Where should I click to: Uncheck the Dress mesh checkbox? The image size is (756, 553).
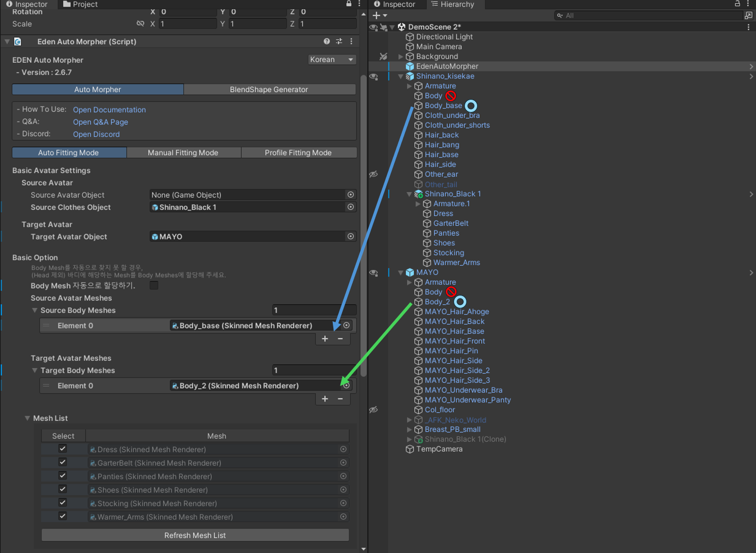pos(63,449)
